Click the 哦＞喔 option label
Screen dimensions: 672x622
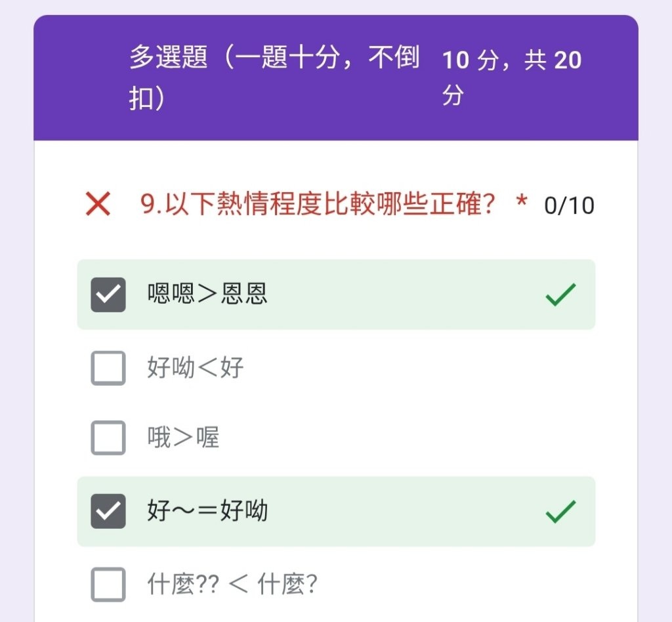coord(183,438)
